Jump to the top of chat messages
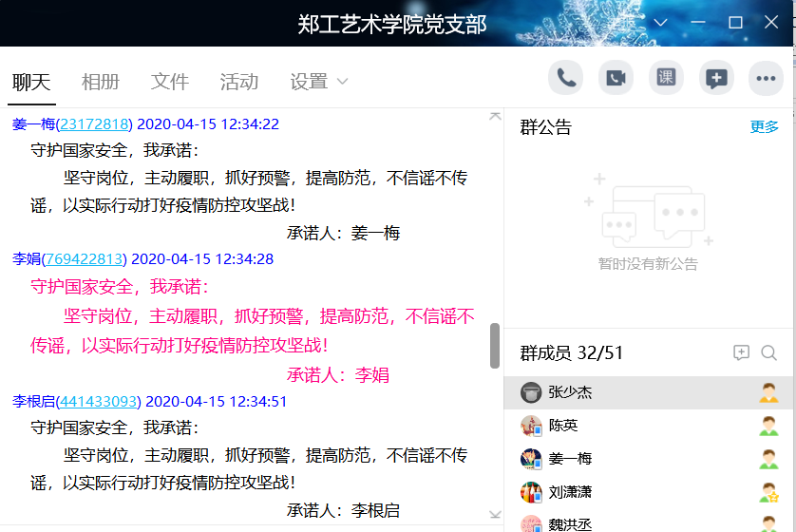Viewport: 796px width, 532px height. click(x=494, y=116)
